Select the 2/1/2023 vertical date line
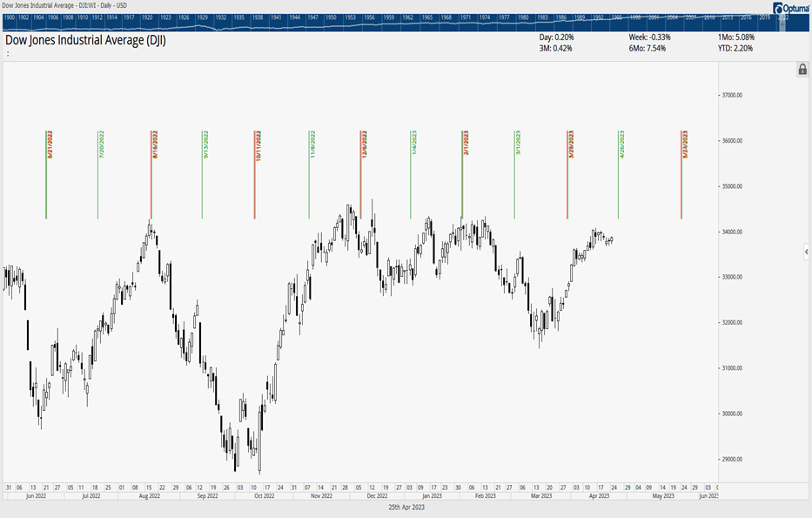 462,175
